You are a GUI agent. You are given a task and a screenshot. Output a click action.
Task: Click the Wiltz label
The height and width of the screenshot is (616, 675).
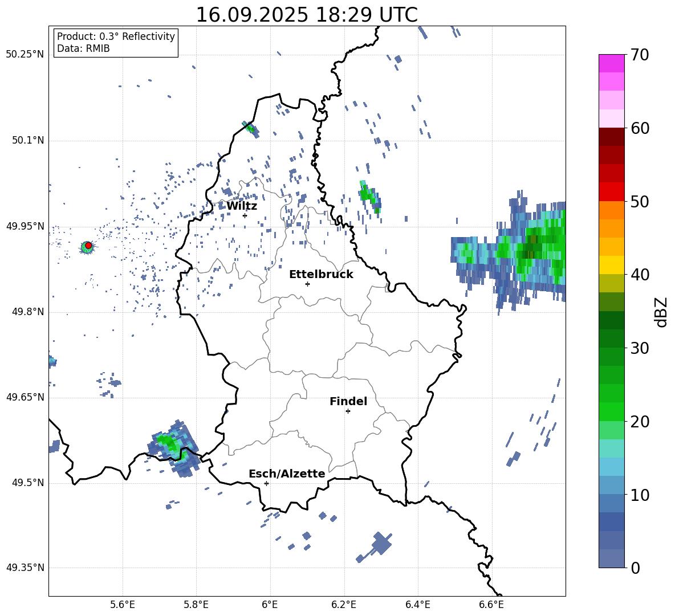(x=242, y=206)
